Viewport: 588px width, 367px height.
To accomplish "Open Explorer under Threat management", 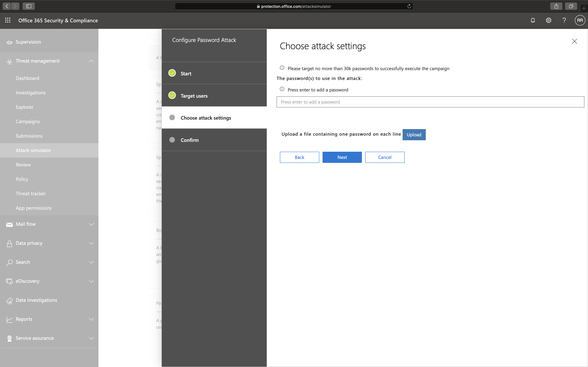I will coord(25,107).
